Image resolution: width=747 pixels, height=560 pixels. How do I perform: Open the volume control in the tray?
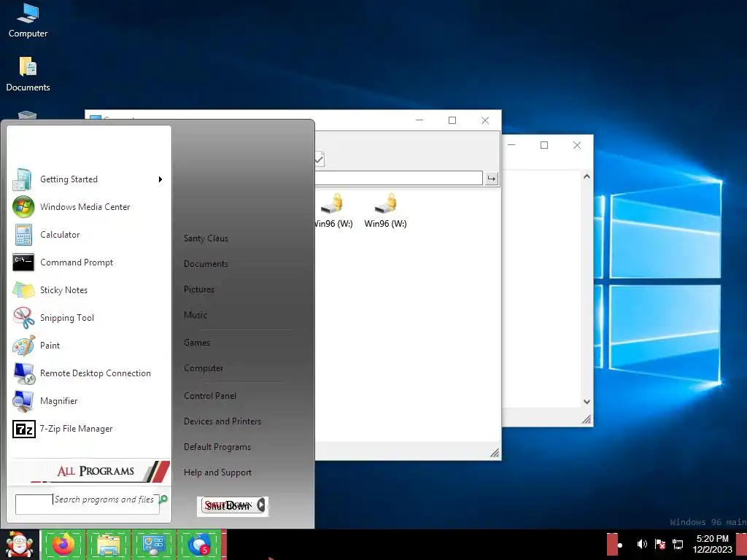coord(642,544)
